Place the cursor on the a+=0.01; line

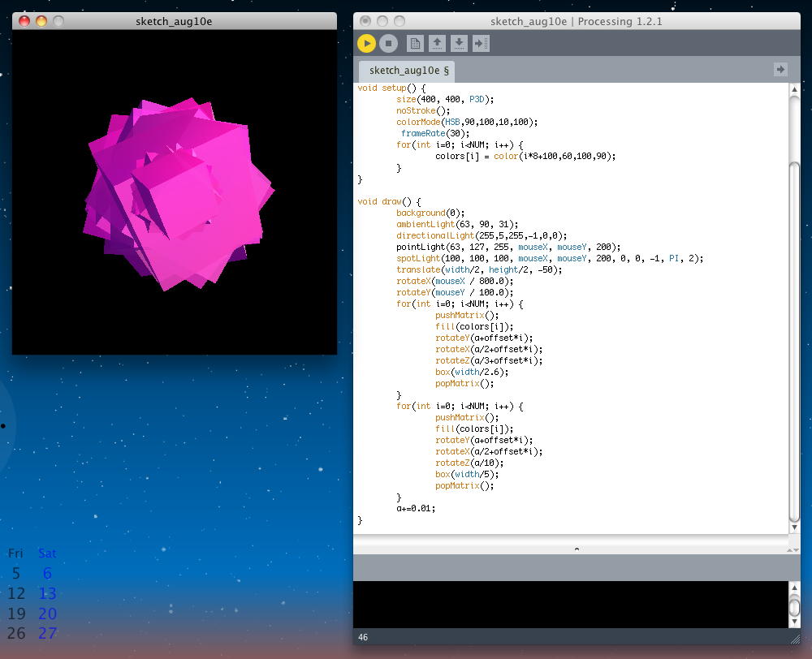coord(417,508)
